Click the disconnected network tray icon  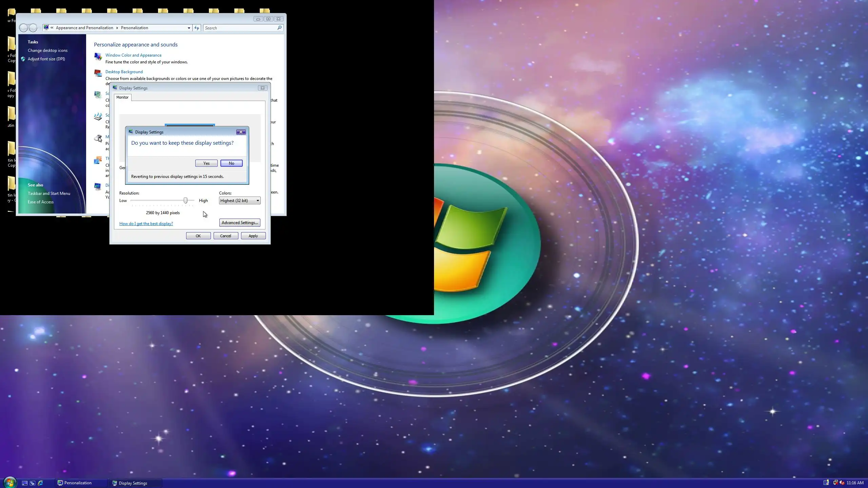tap(835, 483)
